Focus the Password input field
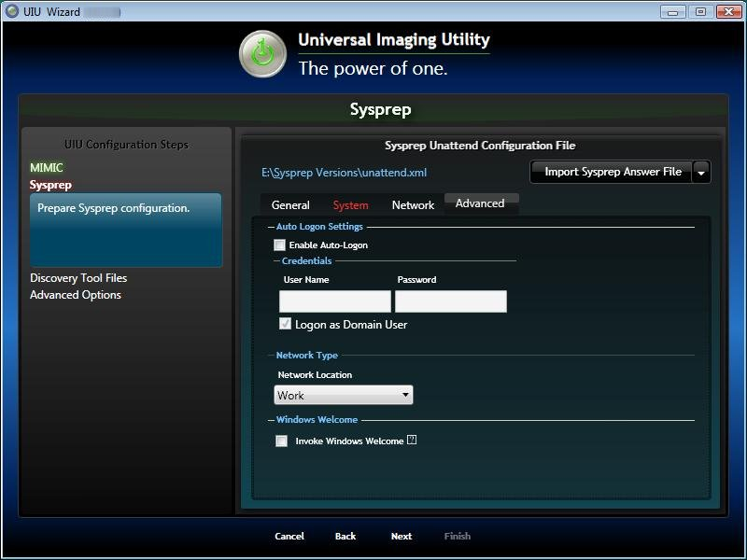 click(451, 301)
